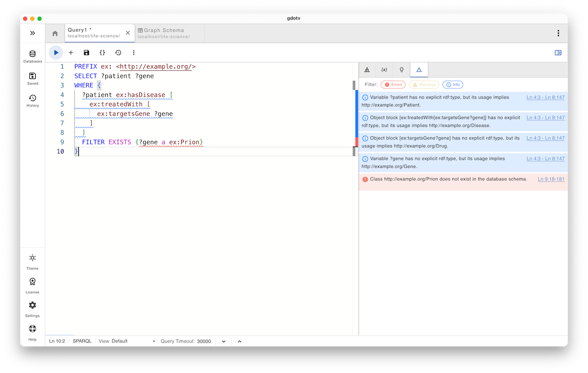Toggle the Errors filter pill
The height and width of the screenshot is (373, 588).
click(x=393, y=84)
